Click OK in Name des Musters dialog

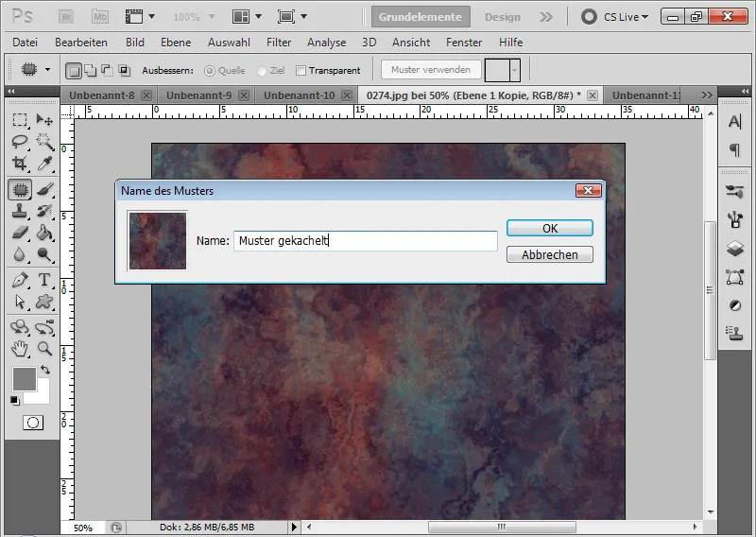point(550,228)
